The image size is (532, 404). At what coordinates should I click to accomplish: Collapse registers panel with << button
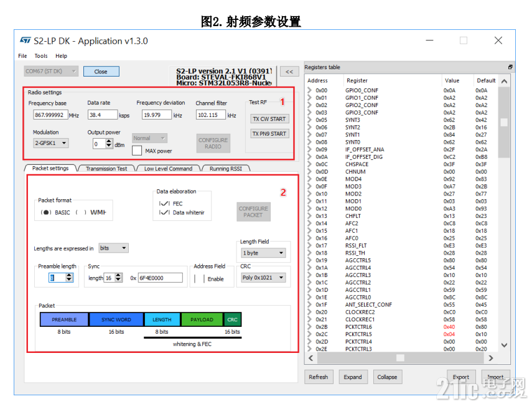pyautogui.click(x=289, y=72)
